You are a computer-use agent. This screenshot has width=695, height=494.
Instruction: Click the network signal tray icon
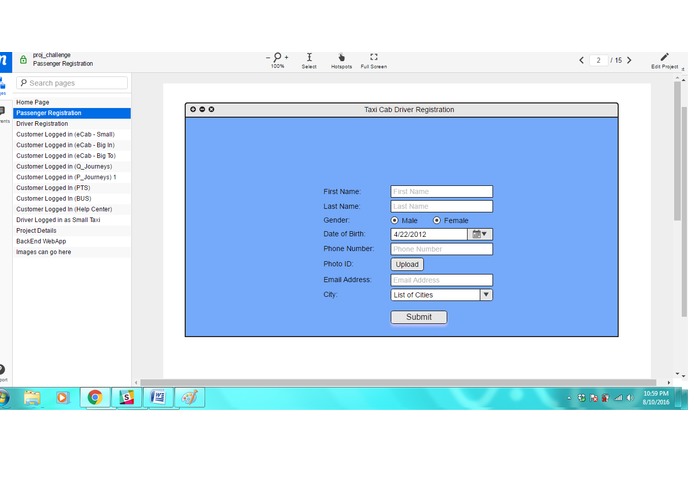pos(618,398)
